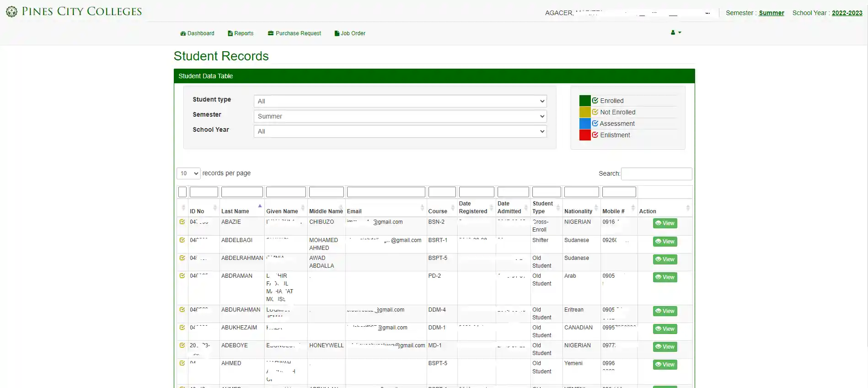Viewport: 868px width, 388px height.
Task: Toggle the Enlistment legend checkbox
Action: [595, 135]
